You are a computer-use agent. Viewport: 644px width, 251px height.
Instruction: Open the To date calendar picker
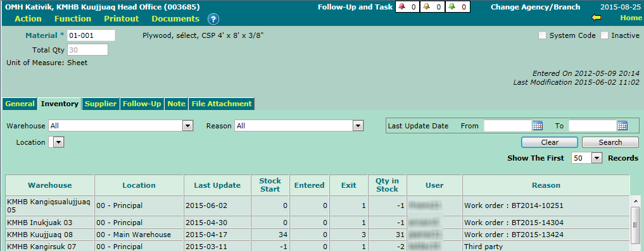pyautogui.click(x=622, y=126)
